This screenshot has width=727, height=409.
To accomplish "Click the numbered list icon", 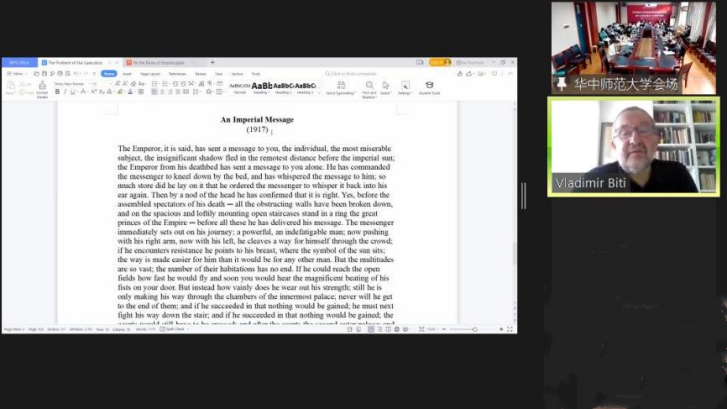I will coord(166,83).
